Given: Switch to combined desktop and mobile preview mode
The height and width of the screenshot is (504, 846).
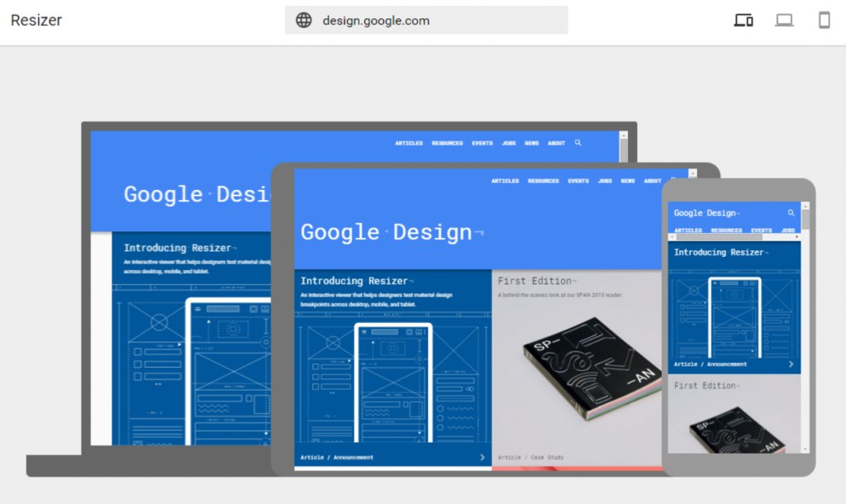Looking at the screenshot, I should 743,20.
